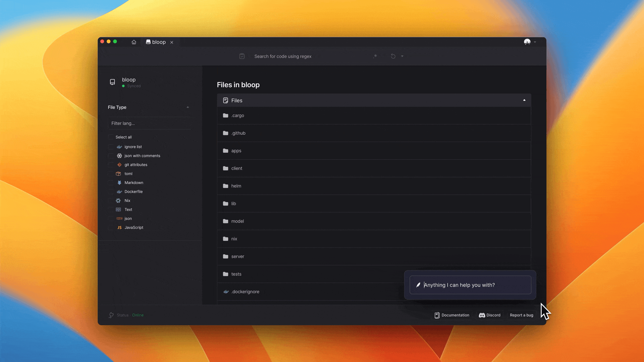Collapse the Files list panel
Screen dimensions: 644x362
[x=524, y=100]
